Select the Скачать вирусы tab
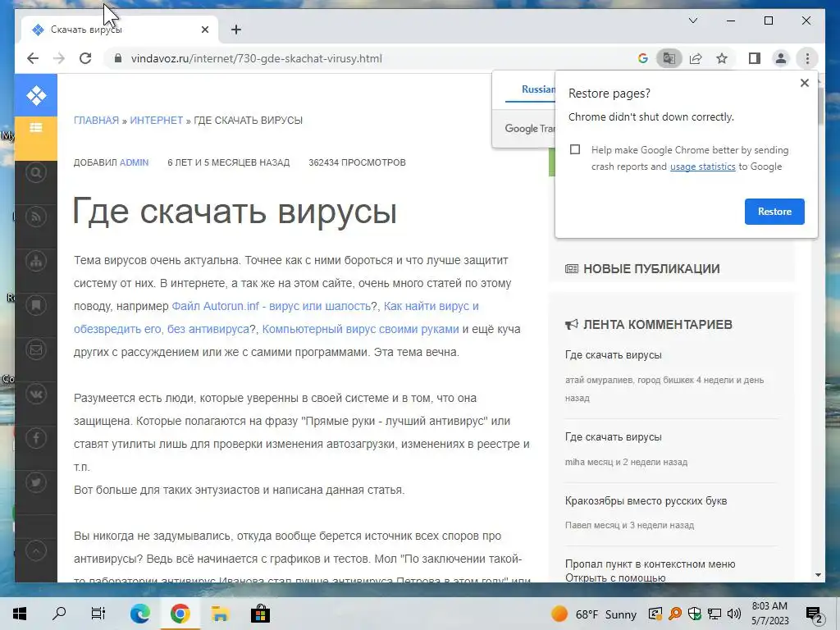 119,30
